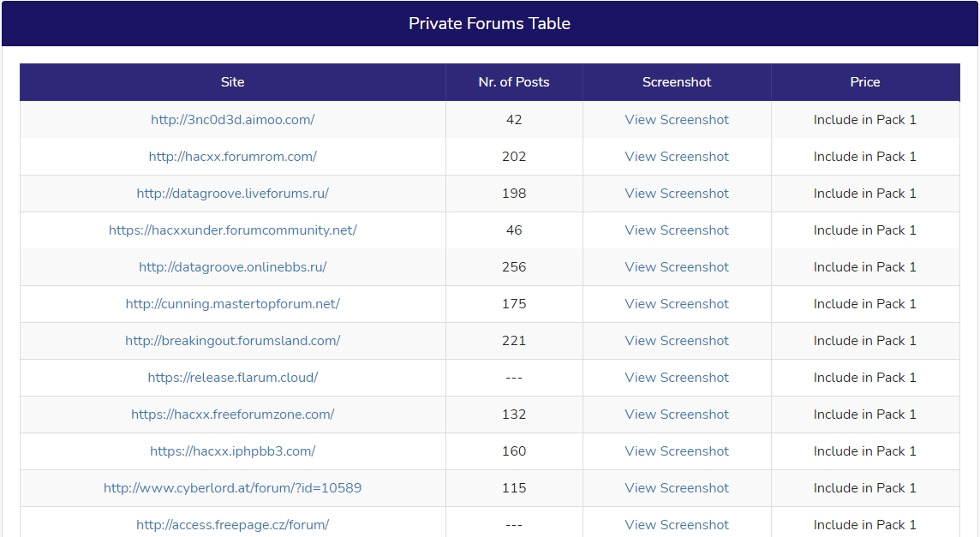The height and width of the screenshot is (537, 980).
Task: Click the Nr. of Posts column header
Action: point(514,82)
